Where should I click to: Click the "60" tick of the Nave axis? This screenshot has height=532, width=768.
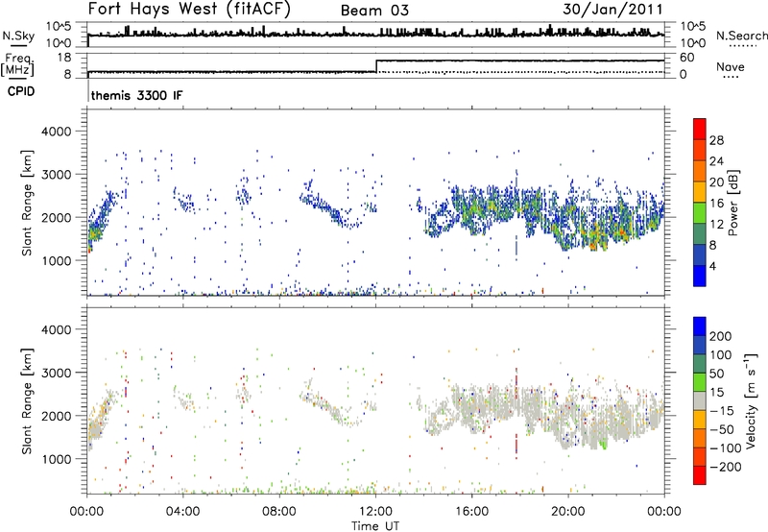coord(687,58)
